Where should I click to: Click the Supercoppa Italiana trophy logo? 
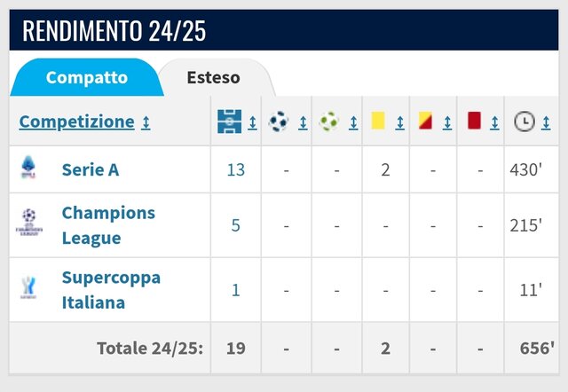(x=28, y=287)
